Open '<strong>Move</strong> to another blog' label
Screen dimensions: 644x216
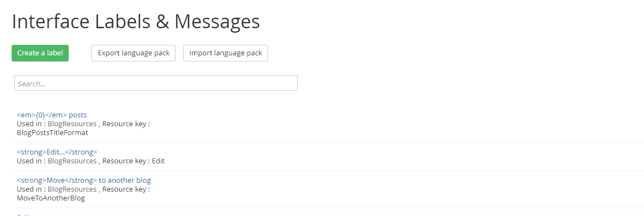(x=84, y=180)
